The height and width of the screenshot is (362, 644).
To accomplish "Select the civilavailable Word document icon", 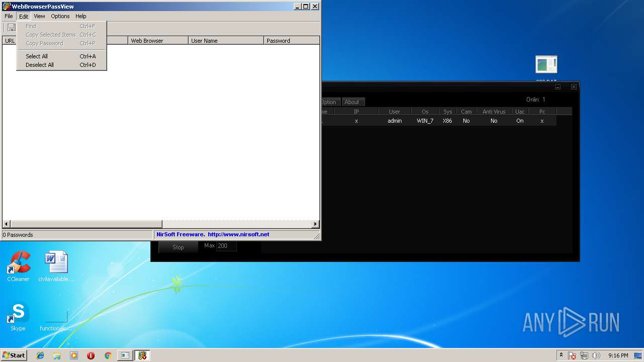I will click(x=56, y=266).
